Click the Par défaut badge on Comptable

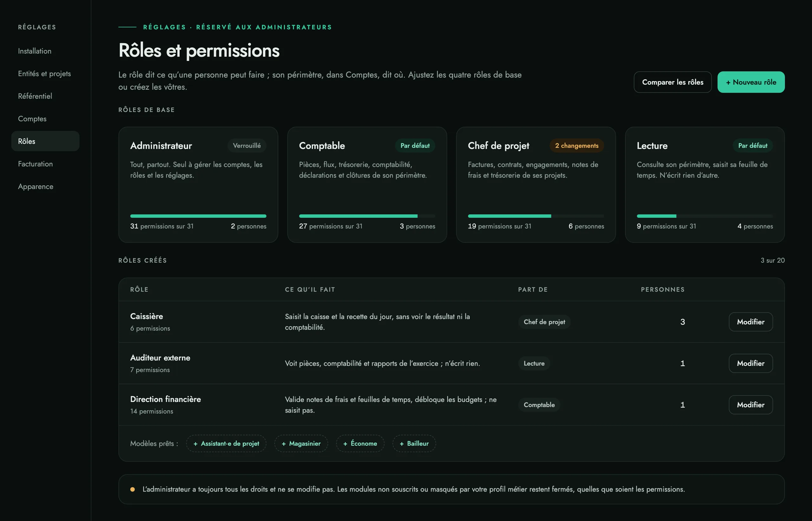click(x=415, y=146)
